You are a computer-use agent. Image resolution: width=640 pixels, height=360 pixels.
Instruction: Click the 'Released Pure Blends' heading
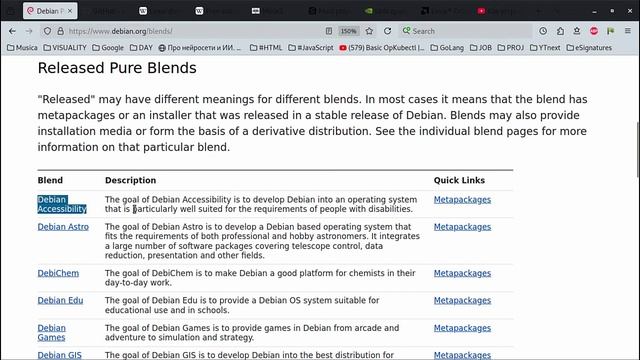click(x=117, y=68)
